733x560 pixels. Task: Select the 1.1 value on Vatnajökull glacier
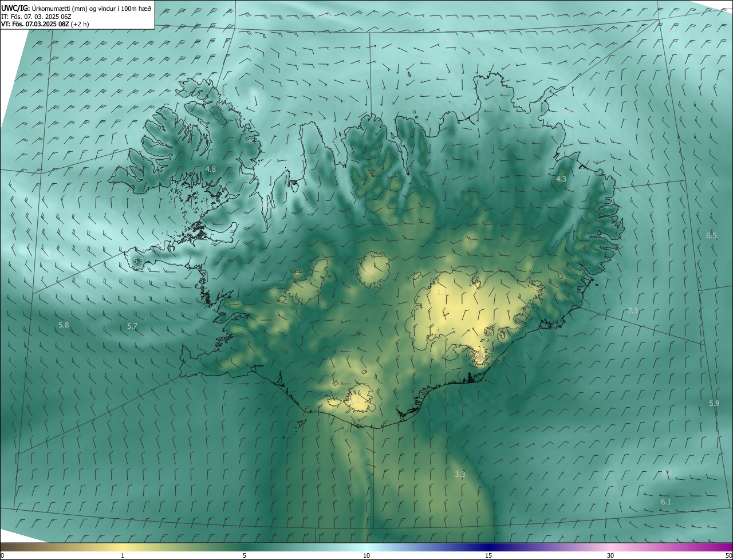coord(442,292)
